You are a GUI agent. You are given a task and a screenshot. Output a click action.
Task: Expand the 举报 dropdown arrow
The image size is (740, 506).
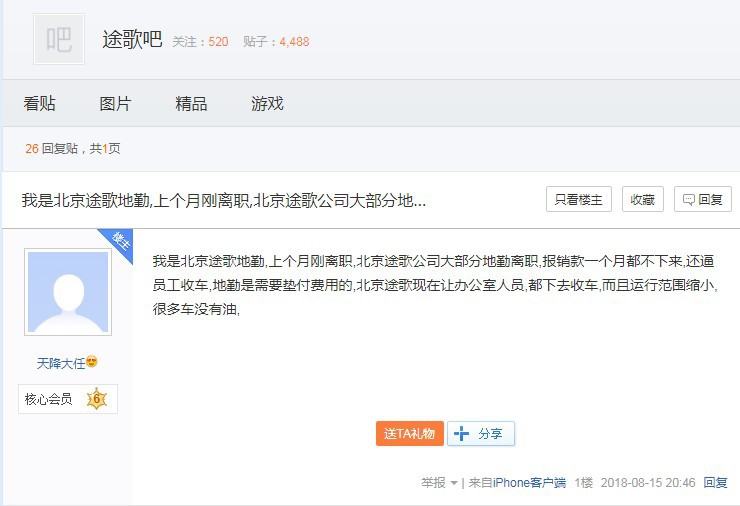tap(454, 483)
